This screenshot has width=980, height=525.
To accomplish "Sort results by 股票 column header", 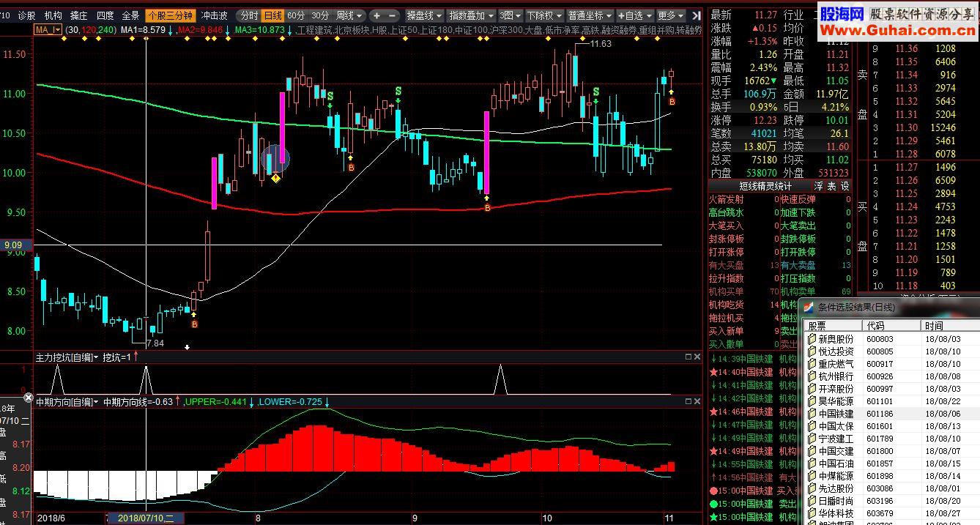I will (833, 326).
